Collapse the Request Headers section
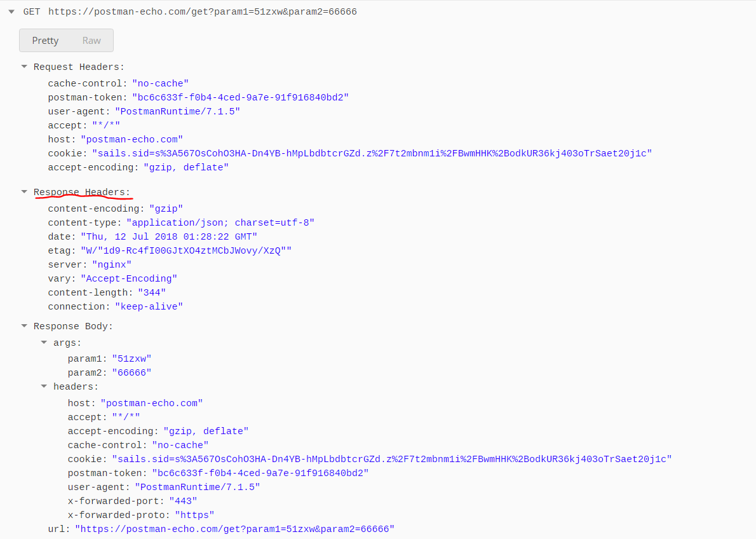This screenshot has width=756, height=539. (x=24, y=66)
